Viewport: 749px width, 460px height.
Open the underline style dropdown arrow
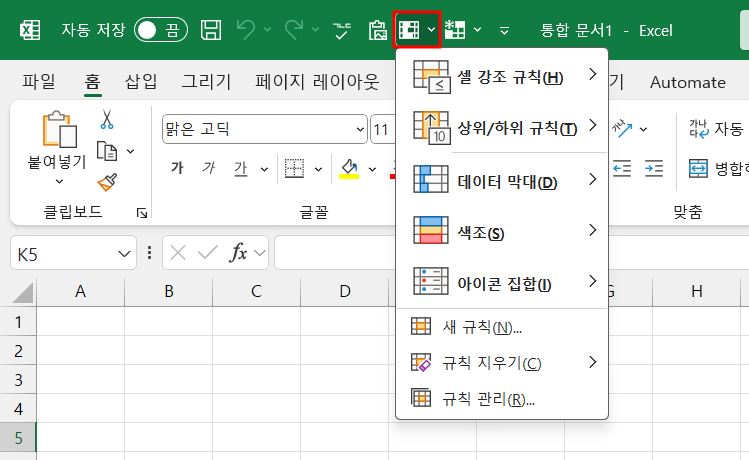264,169
